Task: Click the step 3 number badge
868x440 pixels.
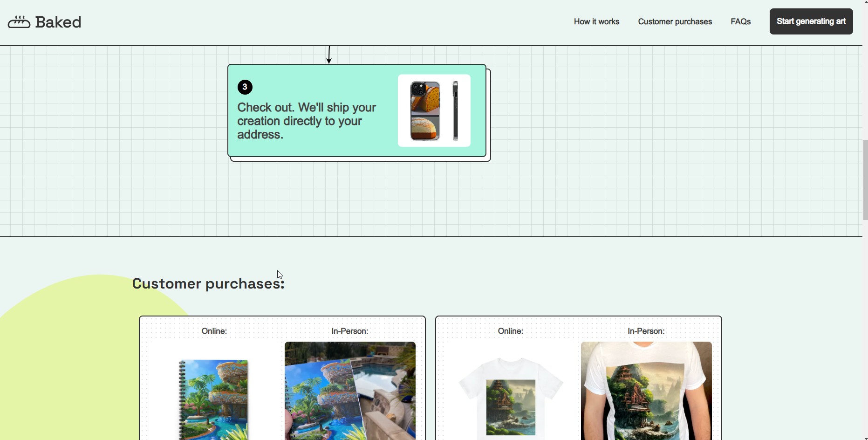Action: pyautogui.click(x=245, y=87)
